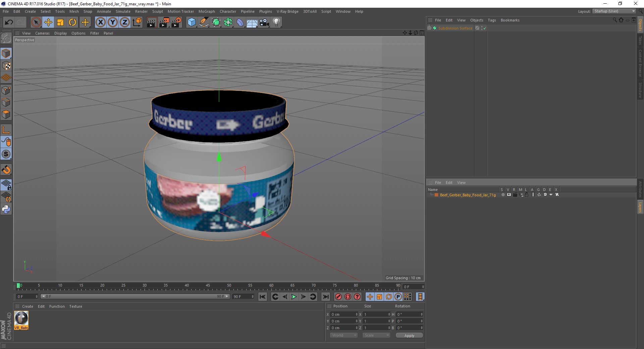Toggle layer Render clapper icon
Viewport: 644px width, 349px height.
click(x=515, y=195)
